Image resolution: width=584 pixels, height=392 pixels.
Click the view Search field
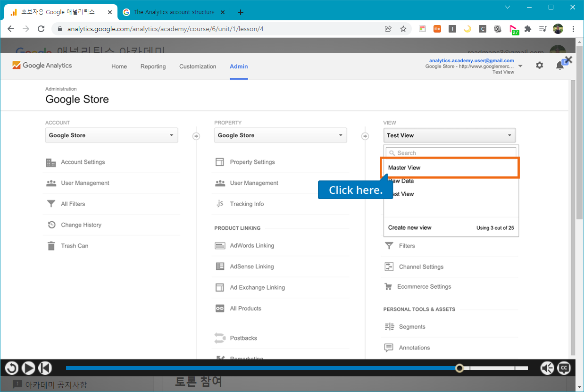[451, 153]
